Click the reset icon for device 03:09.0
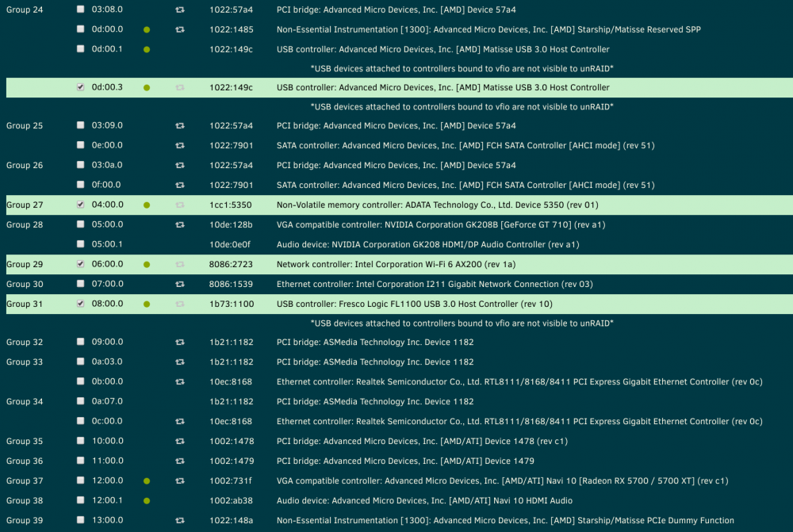This screenshot has width=793, height=532. click(x=179, y=125)
